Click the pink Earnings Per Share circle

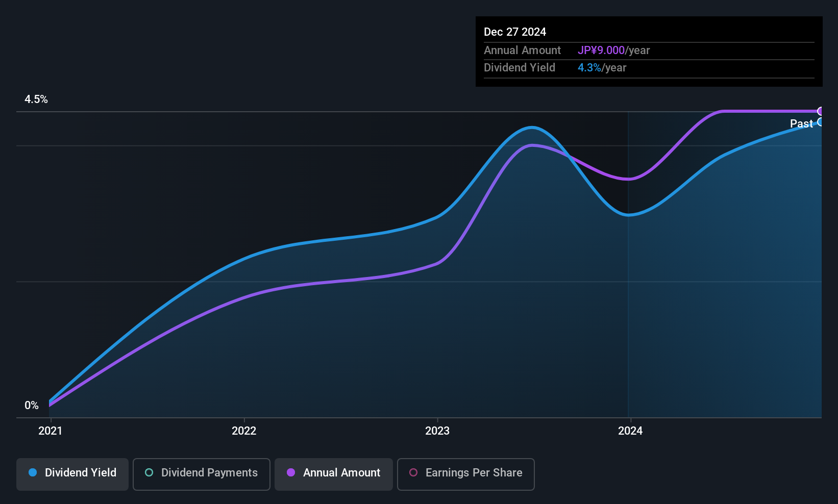pos(413,472)
